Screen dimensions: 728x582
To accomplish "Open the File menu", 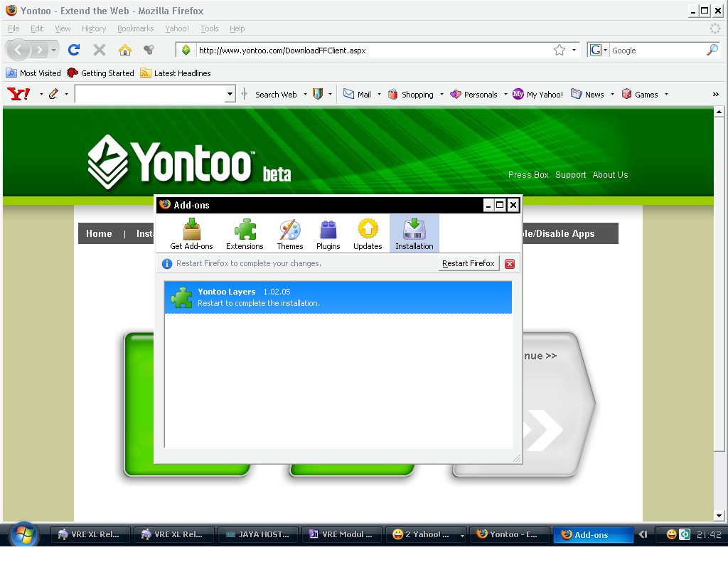I will [14, 28].
